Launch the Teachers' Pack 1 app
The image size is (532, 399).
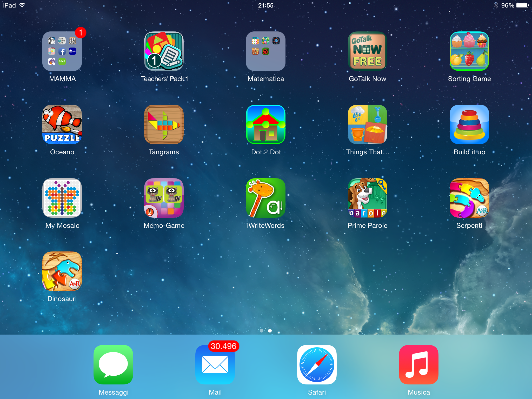click(x=164, y=51)
